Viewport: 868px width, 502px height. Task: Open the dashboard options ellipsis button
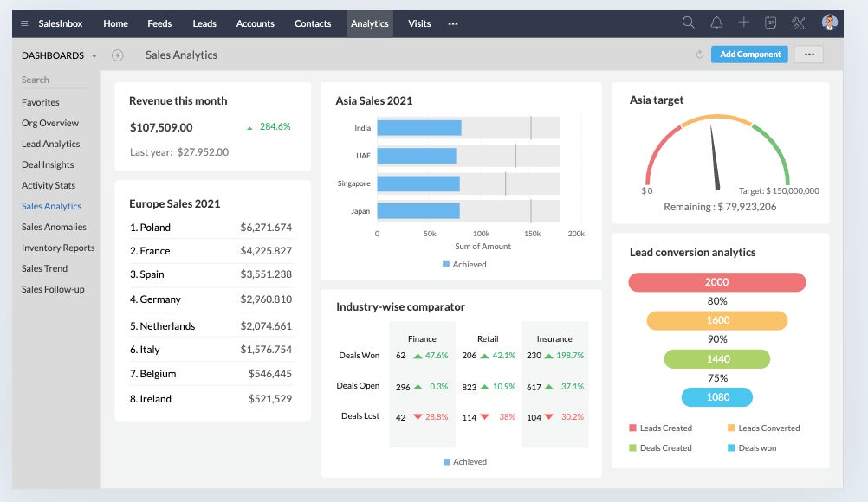pos(809,55)
